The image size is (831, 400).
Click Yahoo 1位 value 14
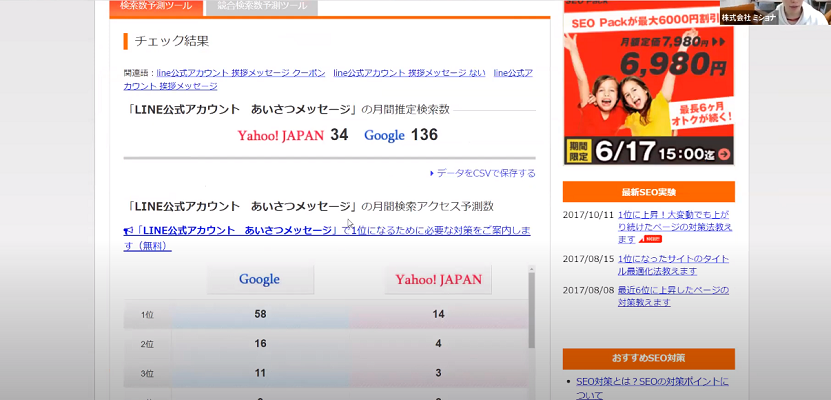(x=438, y=314)
